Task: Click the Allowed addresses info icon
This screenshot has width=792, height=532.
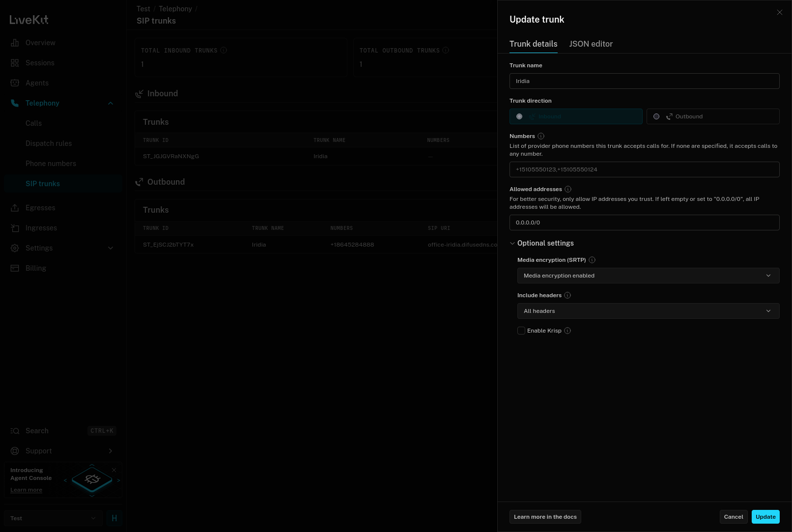Action: [568, 189]
